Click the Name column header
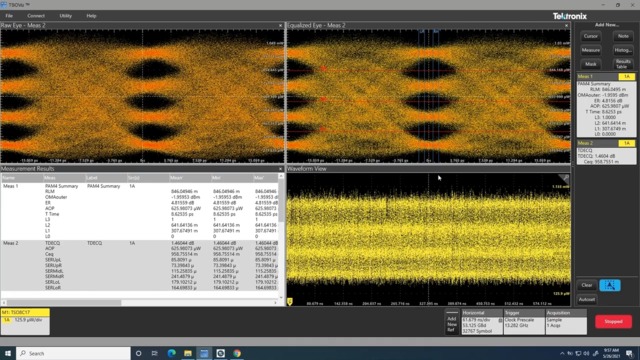The width and height of the screenshot is (640, 360). [22, 178]
